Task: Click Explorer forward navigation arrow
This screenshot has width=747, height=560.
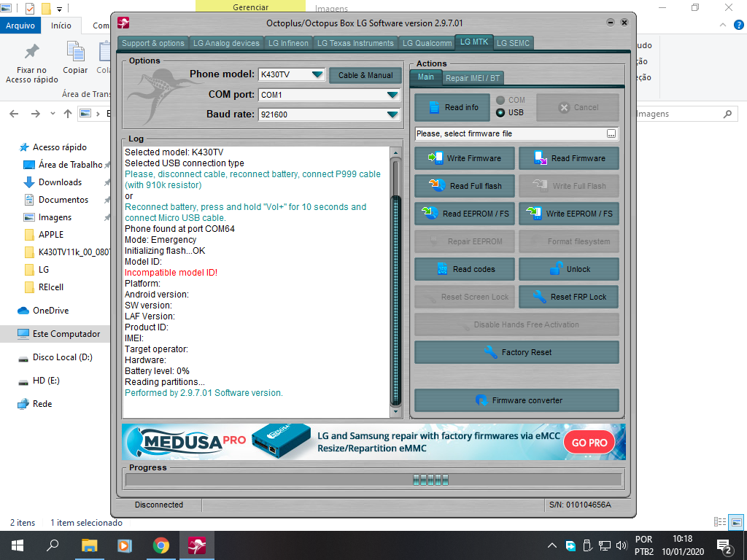Action: pos(36,114)
